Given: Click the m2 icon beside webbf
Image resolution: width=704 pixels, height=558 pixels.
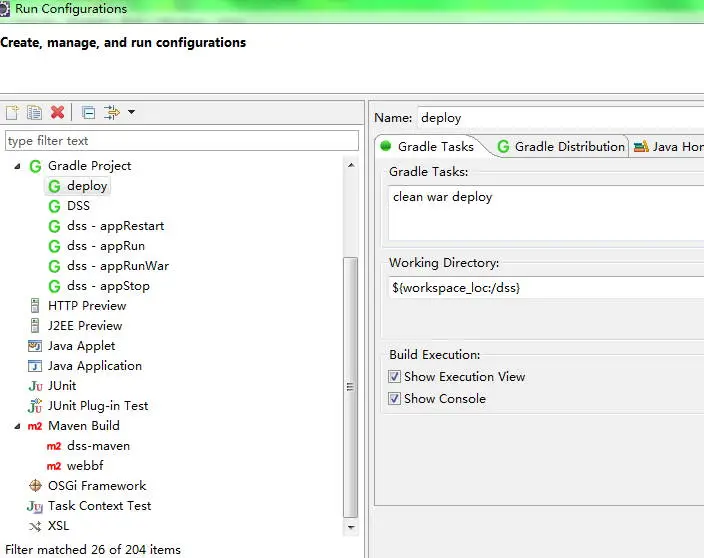Looking at the screenshot, I should click(x=54, y=466).
